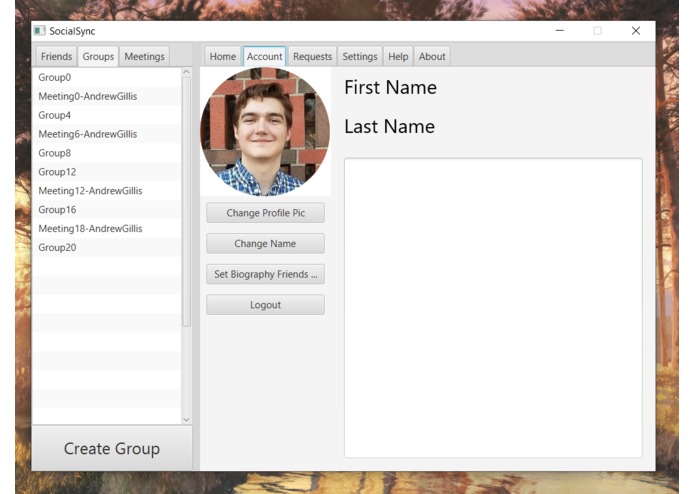Image resolution: width=695 pixels, height=494 pixels.
Task: Select Meeting12-AndrewGillis entry
Action: [x=106, y=191]
